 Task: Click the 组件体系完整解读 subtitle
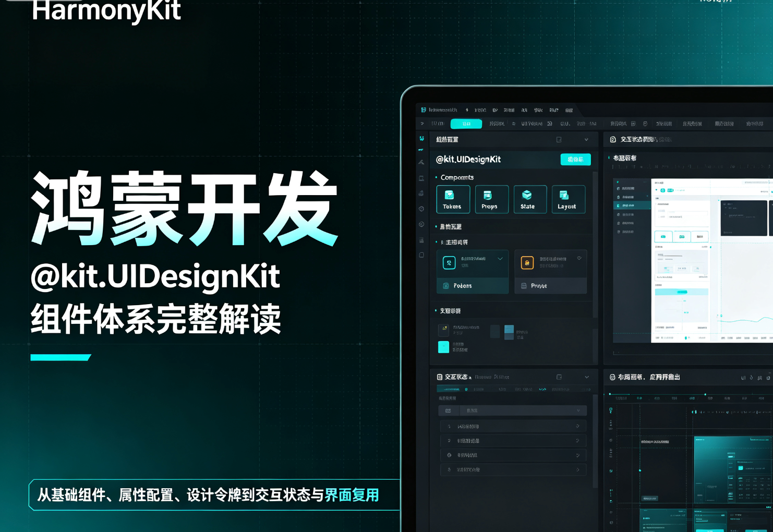(x=156, y=319)
